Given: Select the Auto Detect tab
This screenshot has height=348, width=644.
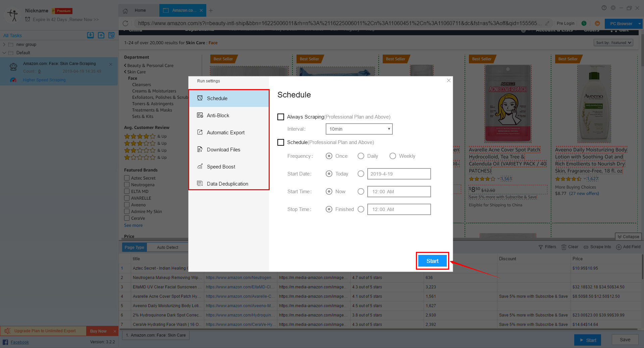Looking at the screenshot, I should [167, 247].
